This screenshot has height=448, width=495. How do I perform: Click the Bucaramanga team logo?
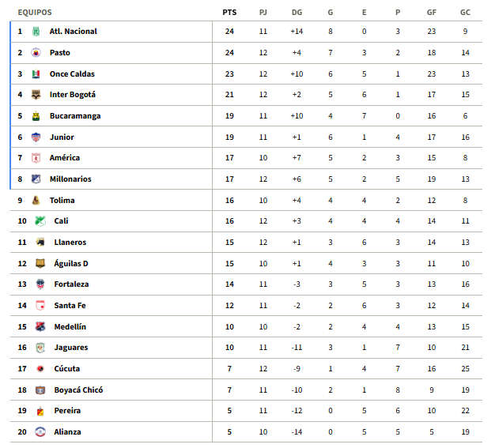pos(36,116)
